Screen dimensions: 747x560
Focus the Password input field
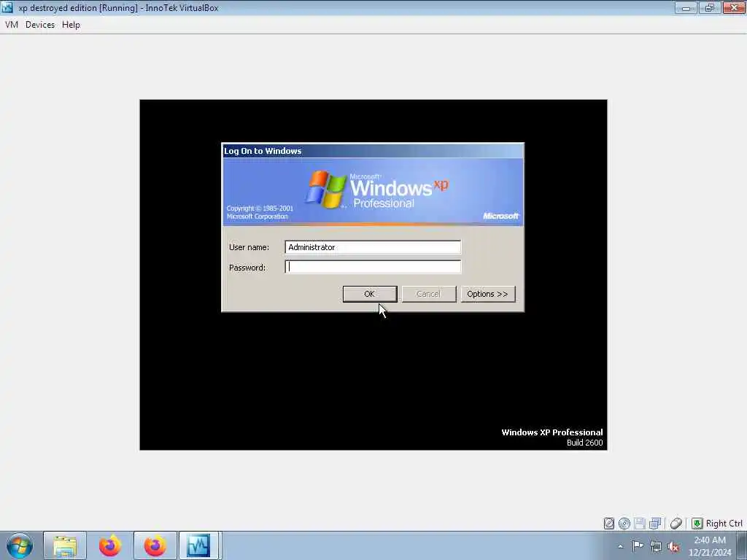373,267
